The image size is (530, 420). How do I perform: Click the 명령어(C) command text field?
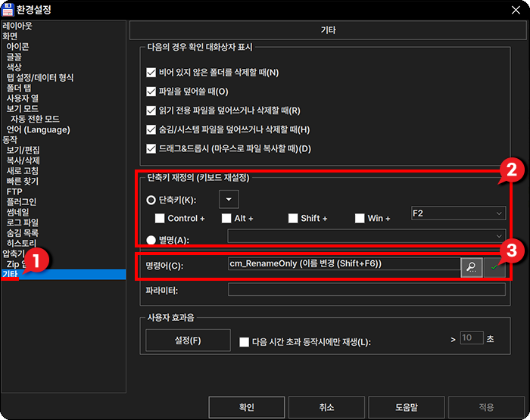point(344,263)
